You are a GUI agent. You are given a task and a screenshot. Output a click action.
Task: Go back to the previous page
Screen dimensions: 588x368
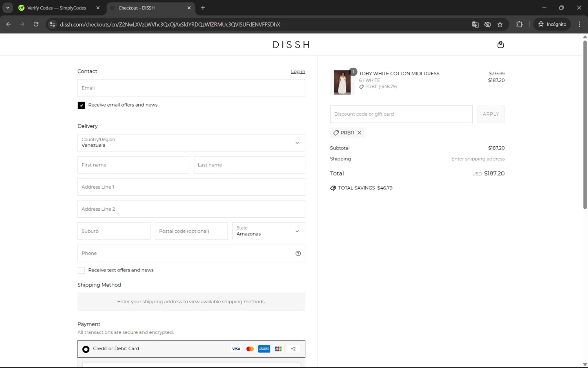(x=9, y=24)
